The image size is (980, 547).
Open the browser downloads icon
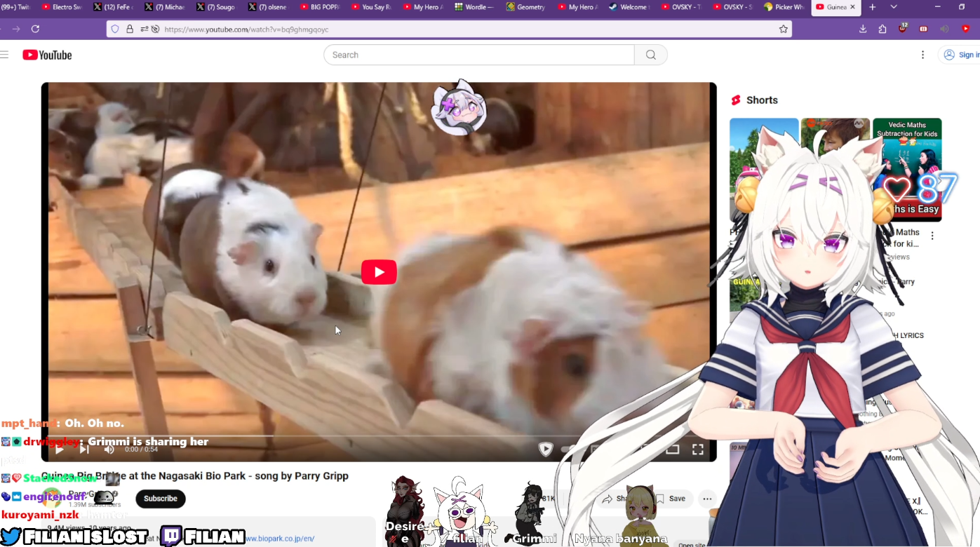[863, 29]
